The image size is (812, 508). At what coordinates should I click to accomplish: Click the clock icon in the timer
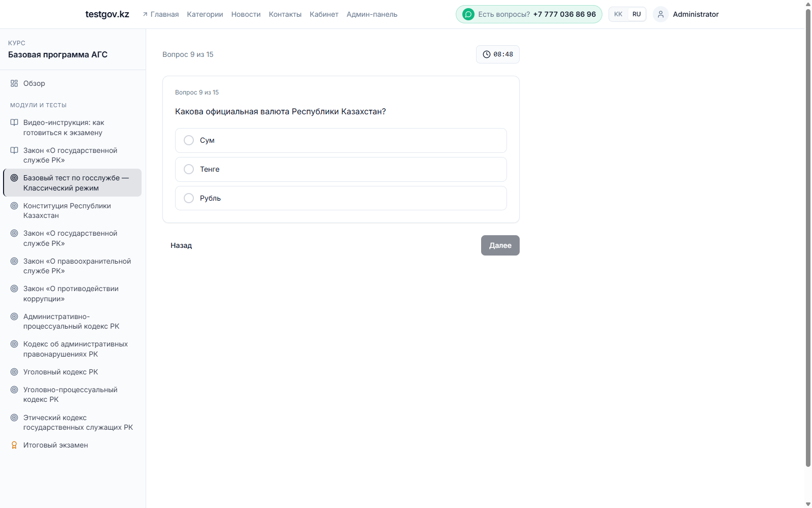[487, 54]
